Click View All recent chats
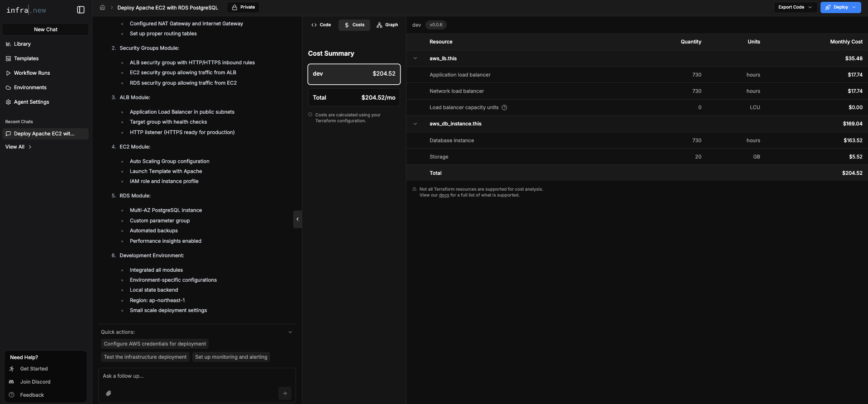This screenshot has height=404, width=868. 18,147
